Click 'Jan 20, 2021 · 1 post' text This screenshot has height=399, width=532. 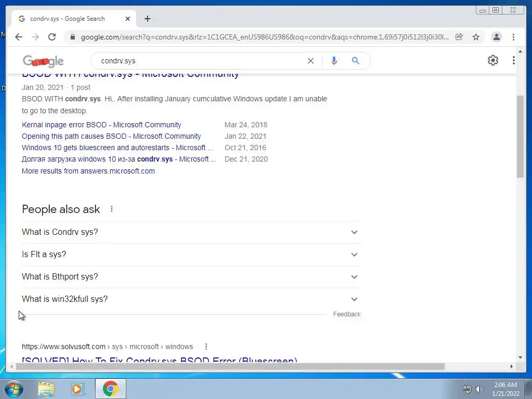[56, 87]
